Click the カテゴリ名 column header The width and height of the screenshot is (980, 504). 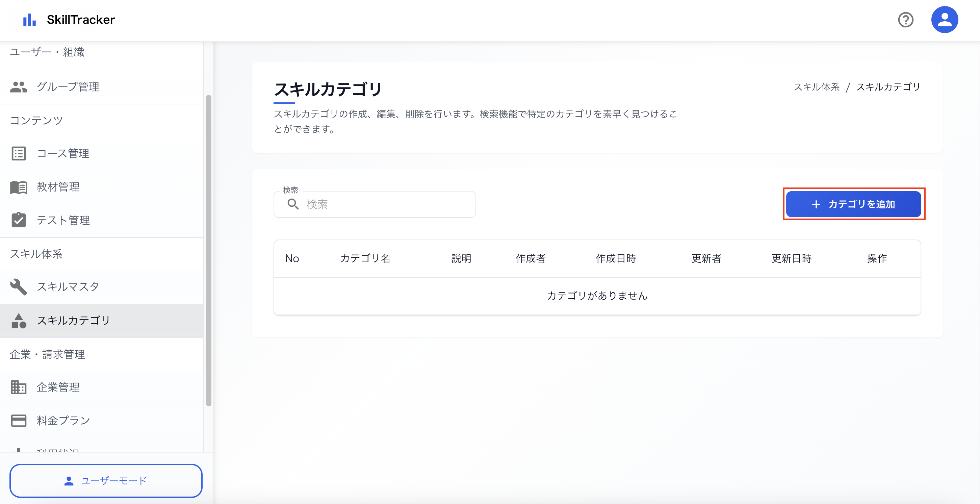point(365,258)
